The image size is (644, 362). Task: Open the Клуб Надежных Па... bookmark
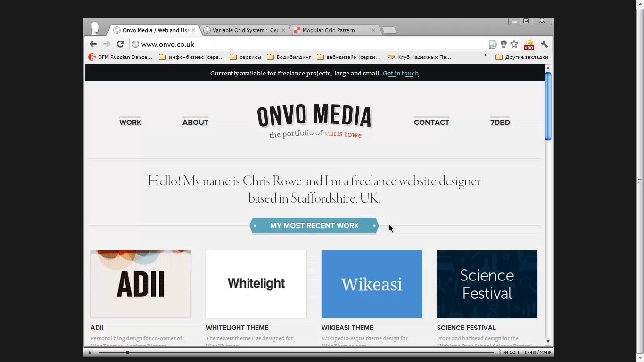coord(419,57)
